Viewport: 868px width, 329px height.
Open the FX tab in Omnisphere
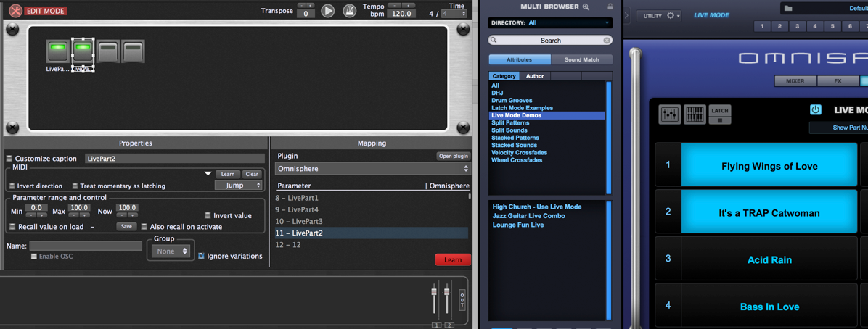[838, 80]
